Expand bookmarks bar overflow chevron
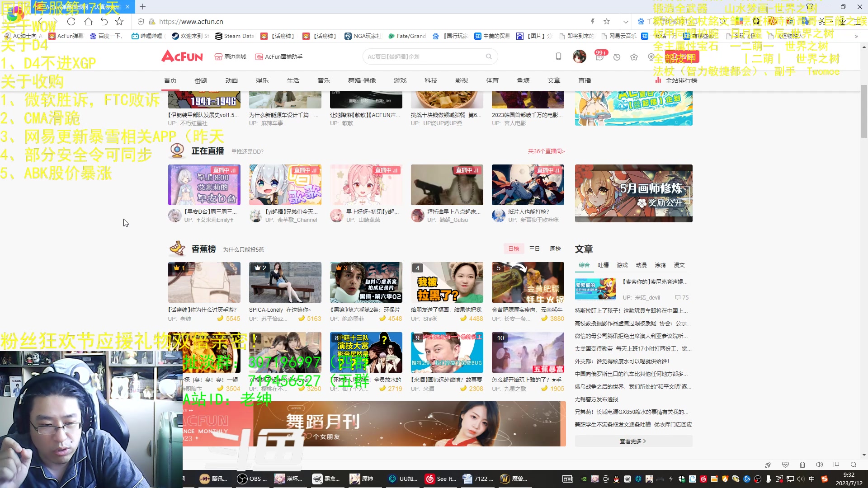 (x=856, y=36)
